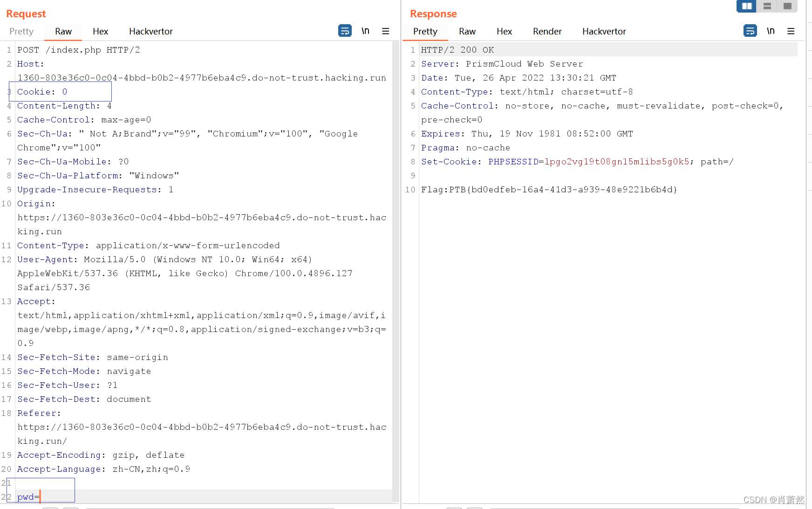Click the response Date header line
This screenshot has width=812, height=509.
(519, 78)
